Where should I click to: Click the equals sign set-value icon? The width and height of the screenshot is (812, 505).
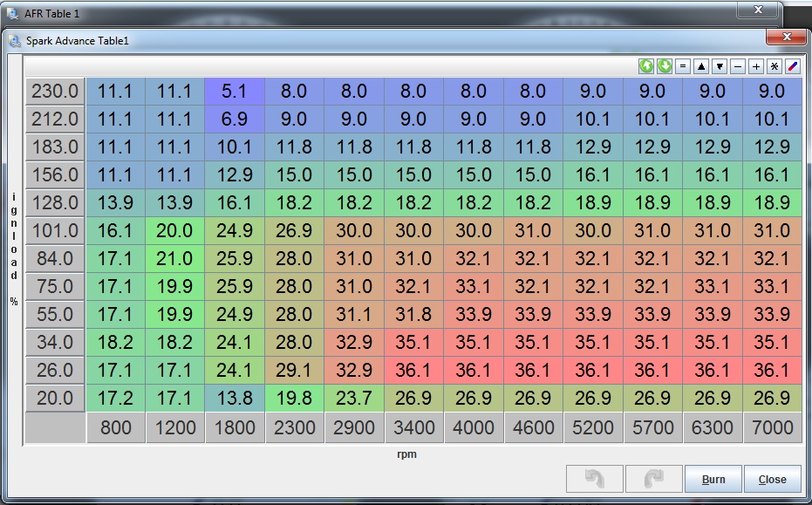pyautogui.click(x=683, y=66)
